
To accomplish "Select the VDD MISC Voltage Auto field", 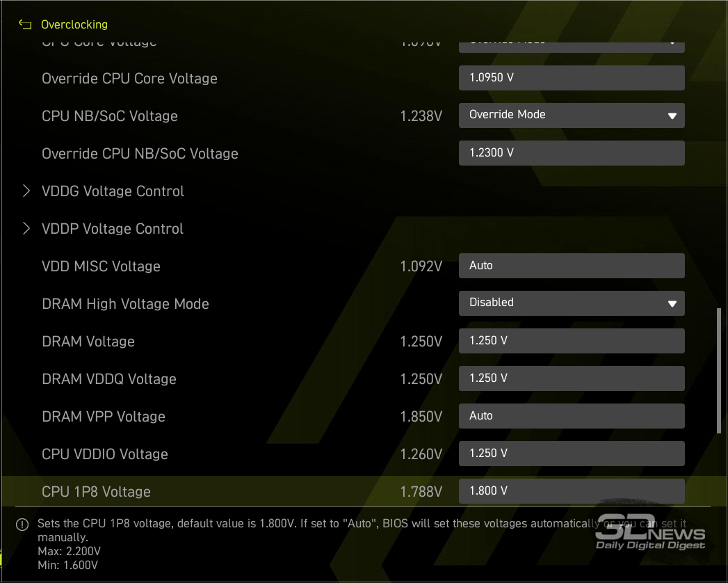I will pos(571,265).
